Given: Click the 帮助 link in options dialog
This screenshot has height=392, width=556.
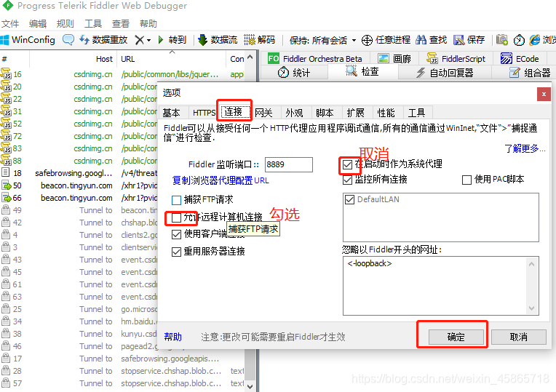Looking at the screenshot, I should 173,337.
